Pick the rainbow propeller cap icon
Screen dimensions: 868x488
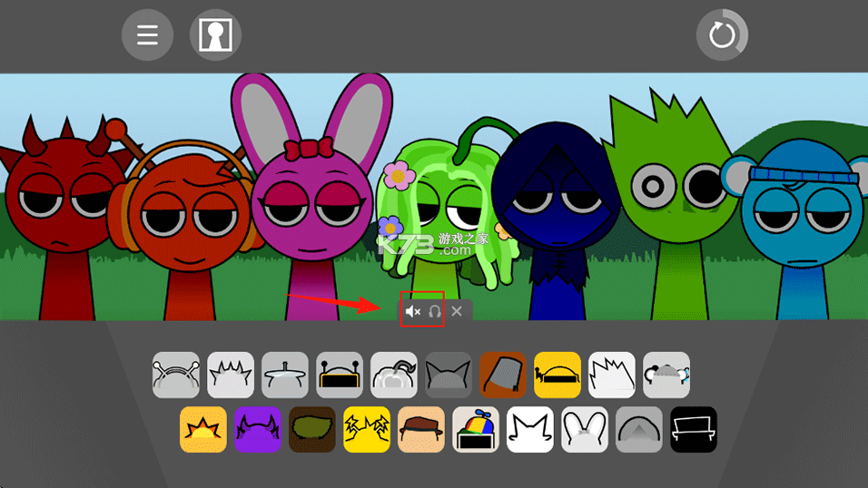point(476,430)
